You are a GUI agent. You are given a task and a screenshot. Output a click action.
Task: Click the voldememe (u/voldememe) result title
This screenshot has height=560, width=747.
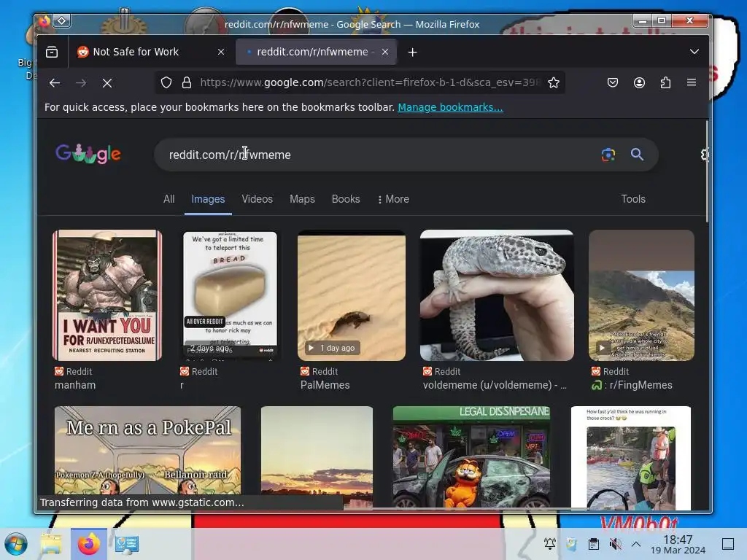coord(495,385)
